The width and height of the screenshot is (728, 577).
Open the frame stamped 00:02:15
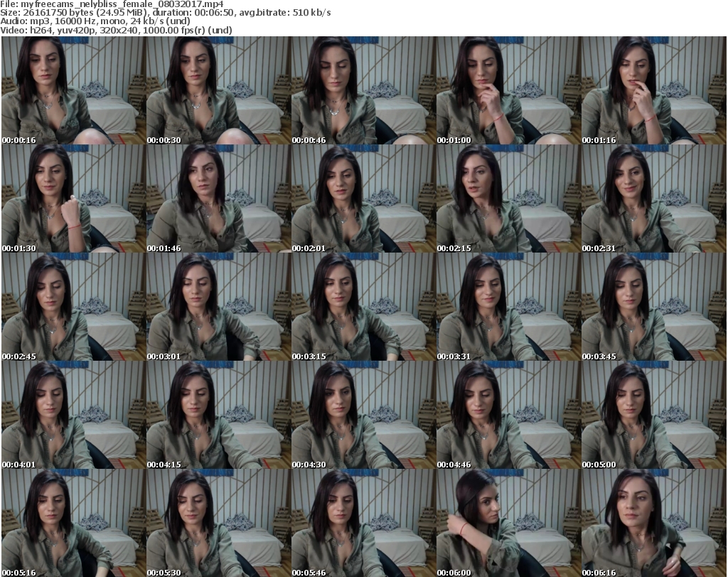coord(508,198)
